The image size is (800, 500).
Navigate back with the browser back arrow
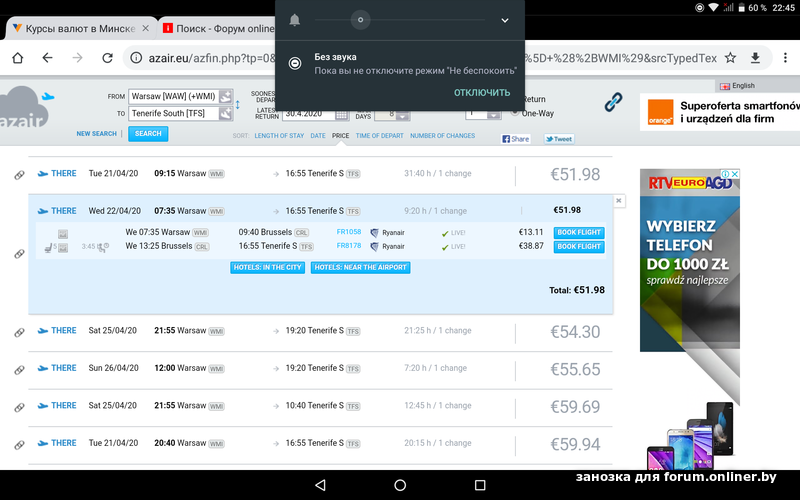pos(47,58)
